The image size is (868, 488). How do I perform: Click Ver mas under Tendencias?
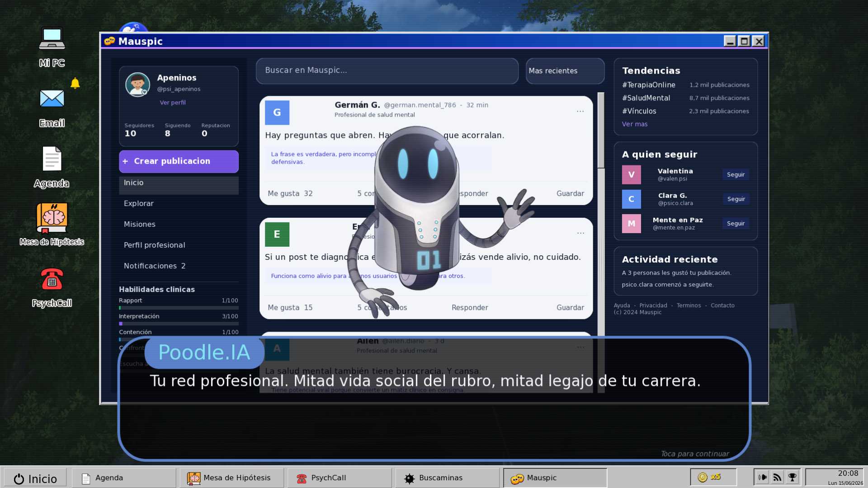tap(635, 124)
